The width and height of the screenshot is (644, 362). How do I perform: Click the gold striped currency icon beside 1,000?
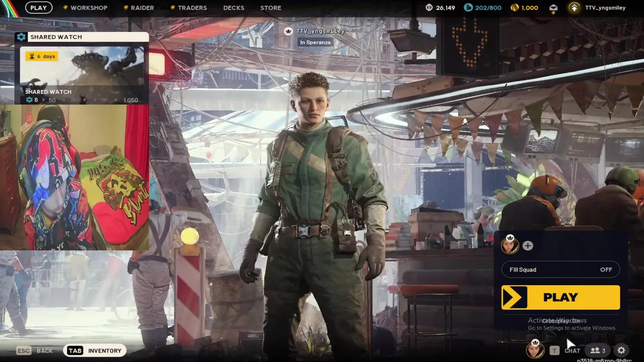[x=514, y=8]
